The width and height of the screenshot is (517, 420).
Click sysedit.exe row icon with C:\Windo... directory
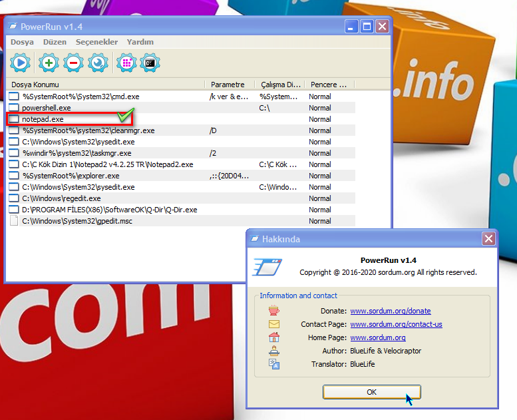click(14, 187)
